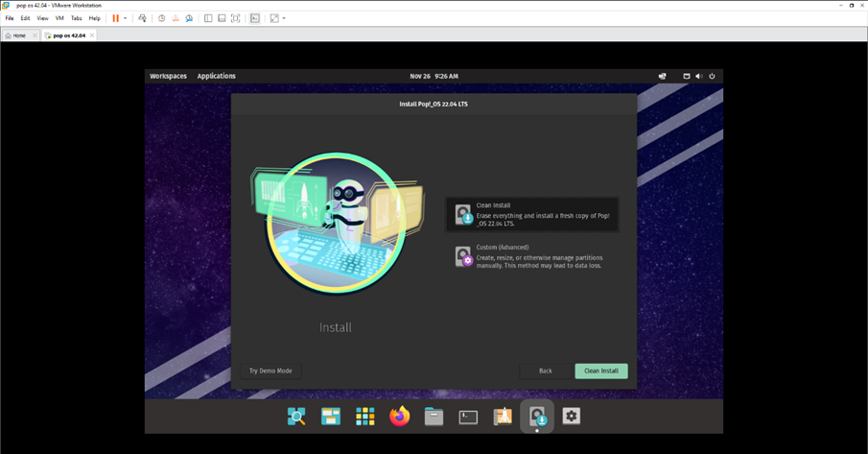Open Firefox from the dock
This screenshot has height=454, width=868.
[400, 417]
